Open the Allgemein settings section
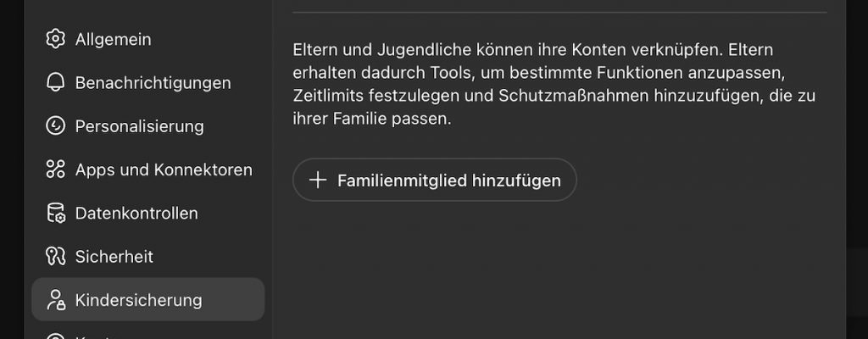868x339 pixels. point(113,39)
